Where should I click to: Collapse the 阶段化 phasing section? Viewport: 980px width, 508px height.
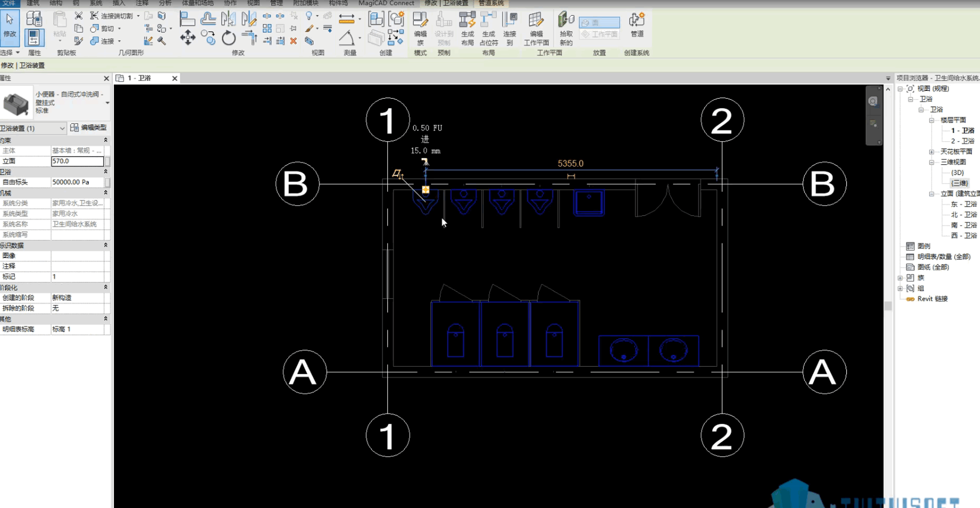point(106,287)
